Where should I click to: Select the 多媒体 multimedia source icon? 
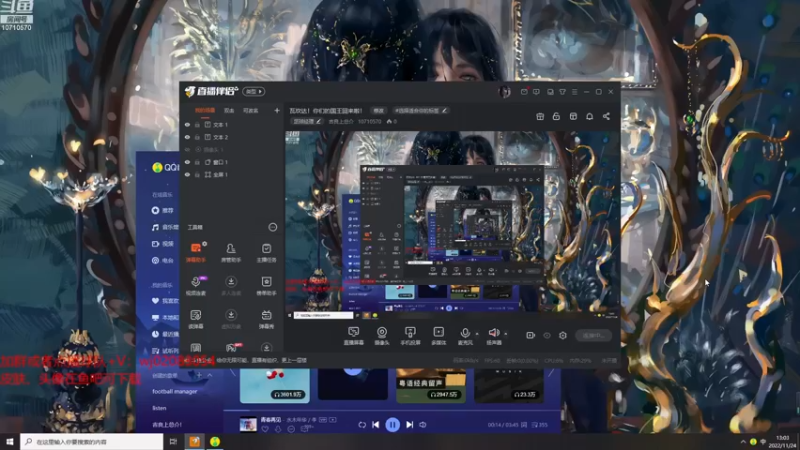438,333
